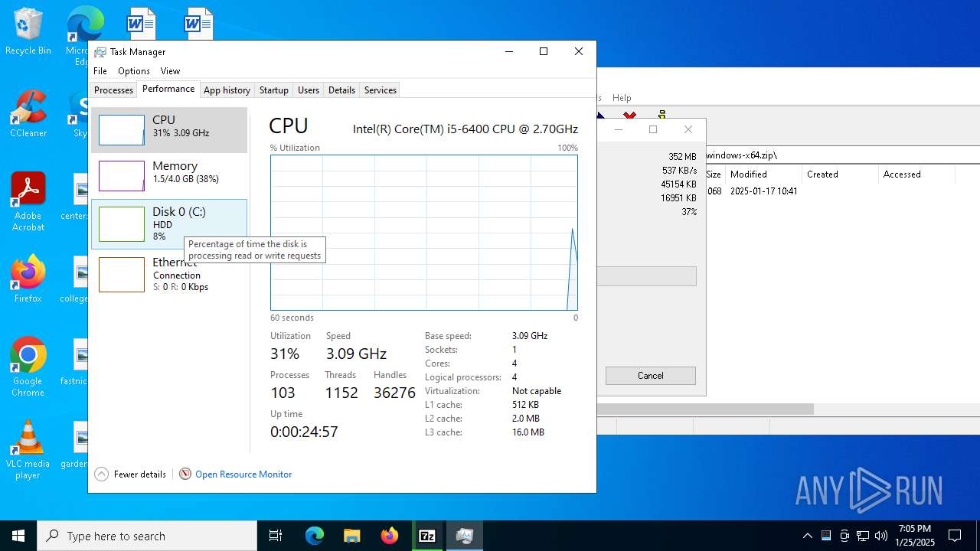Click the Windows Start button
Viewport: 980px width, 551px height.
18,536
